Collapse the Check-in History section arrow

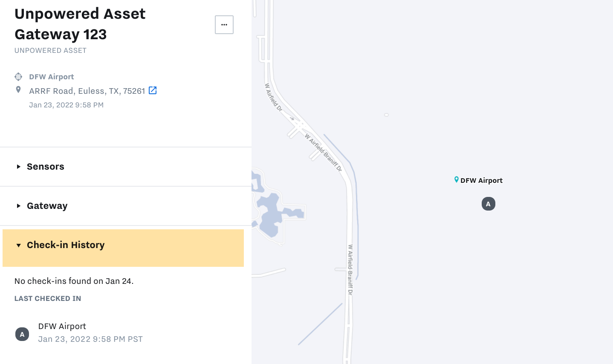19,245
